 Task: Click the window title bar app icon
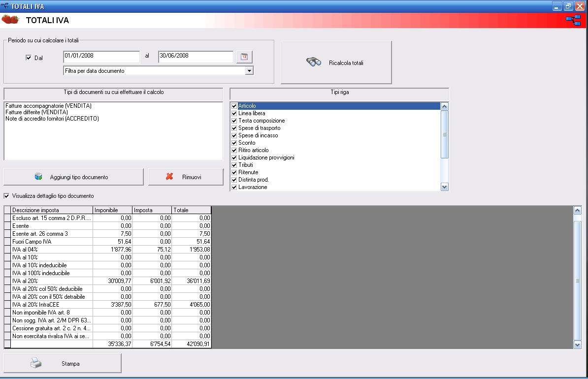(x=4, y=6)
